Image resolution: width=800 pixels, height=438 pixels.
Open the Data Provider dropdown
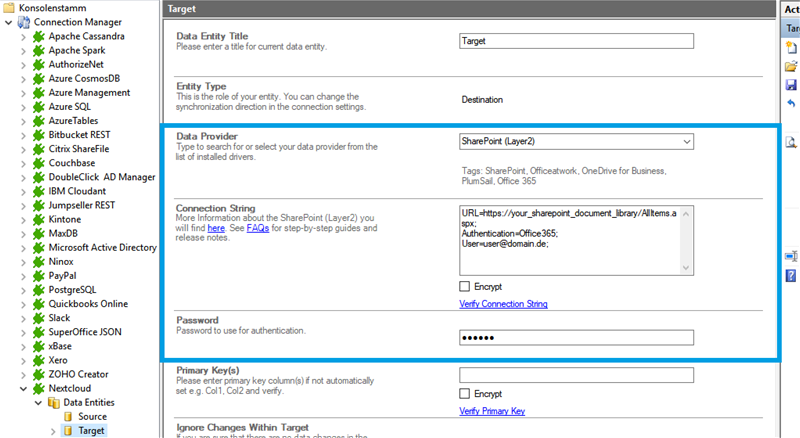click(x=685, y=142)
